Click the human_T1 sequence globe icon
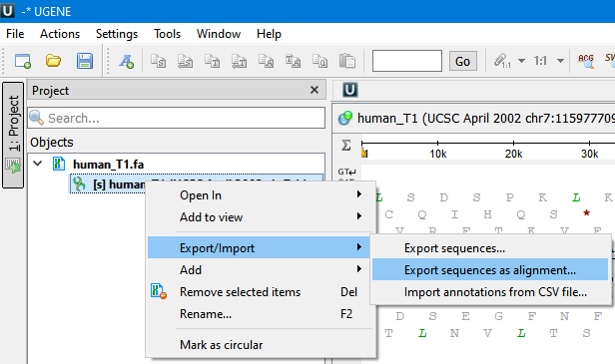 point(345,118)
